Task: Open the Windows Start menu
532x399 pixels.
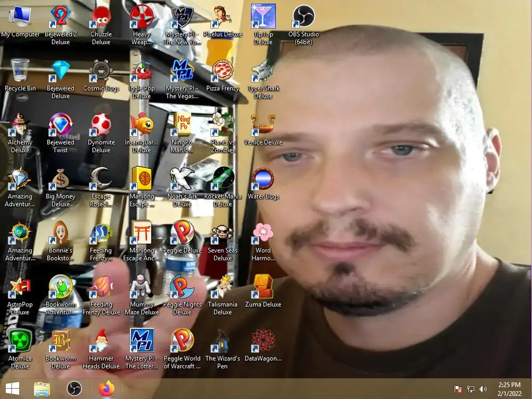Action: coord(12,389)
